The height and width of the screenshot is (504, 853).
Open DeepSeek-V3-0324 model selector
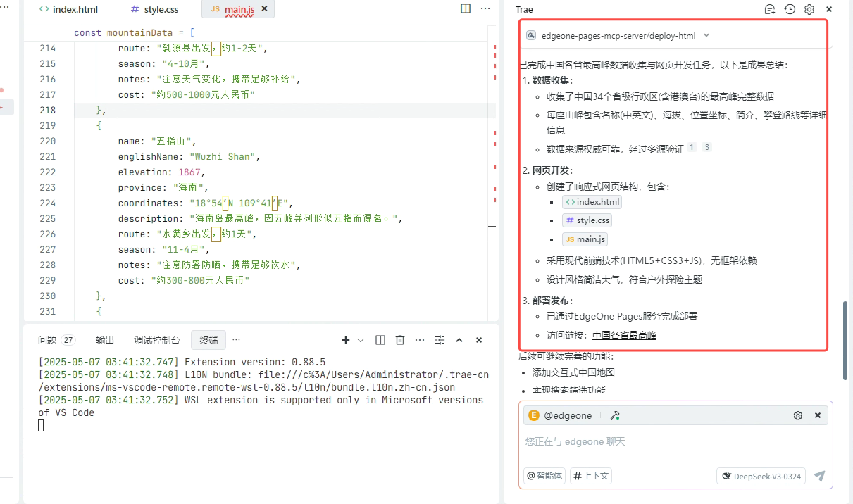[761, 476]
